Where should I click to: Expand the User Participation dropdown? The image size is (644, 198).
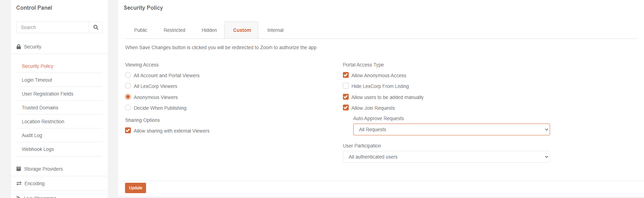446,157
